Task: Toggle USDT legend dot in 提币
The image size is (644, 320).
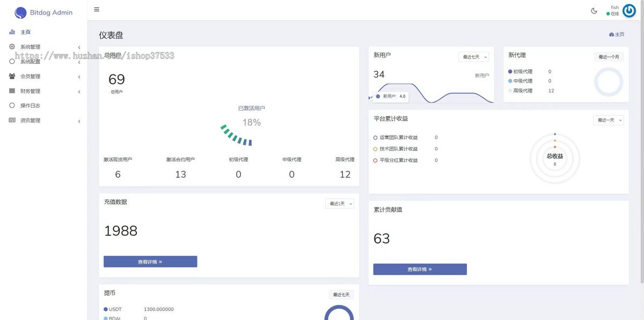Action: (x=106, y=309)
